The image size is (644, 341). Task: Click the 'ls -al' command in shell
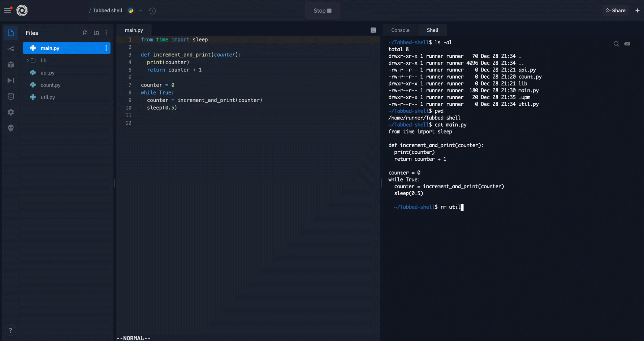point(443,43)
